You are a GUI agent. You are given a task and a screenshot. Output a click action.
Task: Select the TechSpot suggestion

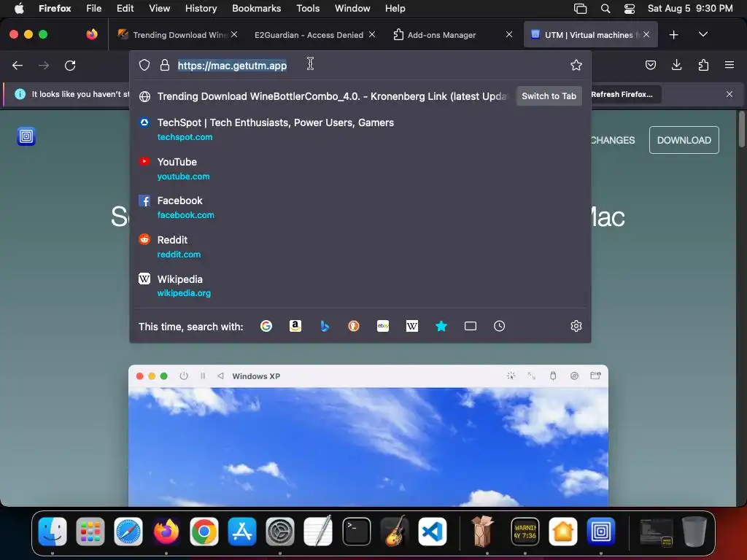coord(360,130)
